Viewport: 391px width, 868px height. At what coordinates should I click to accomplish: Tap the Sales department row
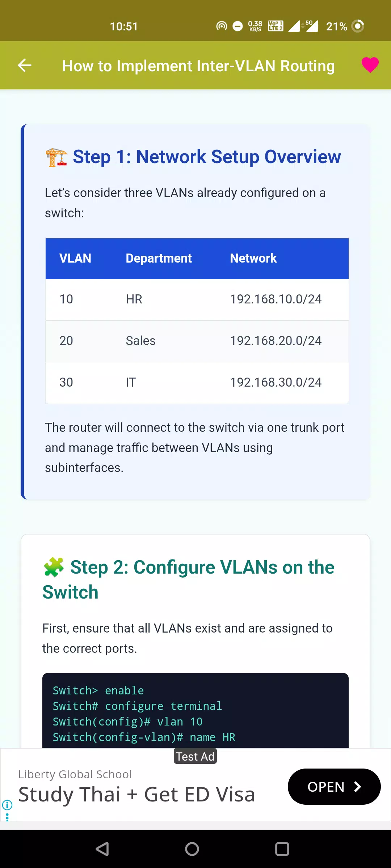197,341
